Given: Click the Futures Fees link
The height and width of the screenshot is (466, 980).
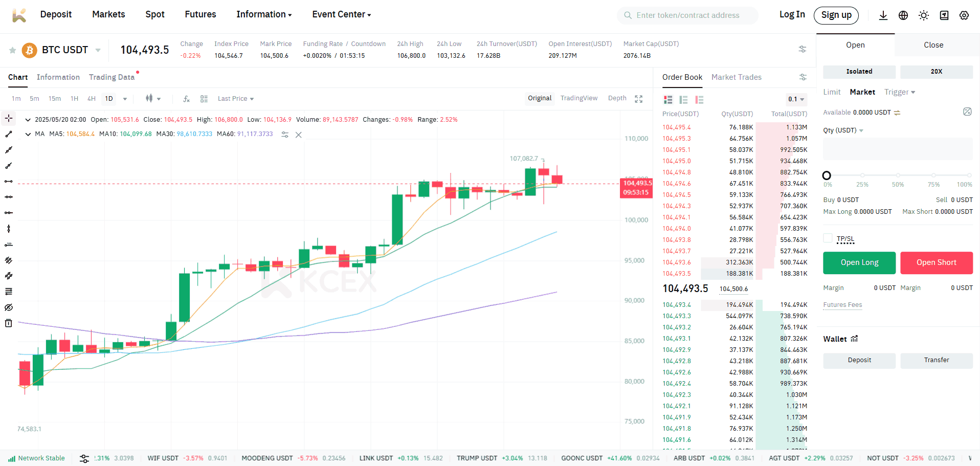Looking at the screenshot, I should (x=842, y=305).
